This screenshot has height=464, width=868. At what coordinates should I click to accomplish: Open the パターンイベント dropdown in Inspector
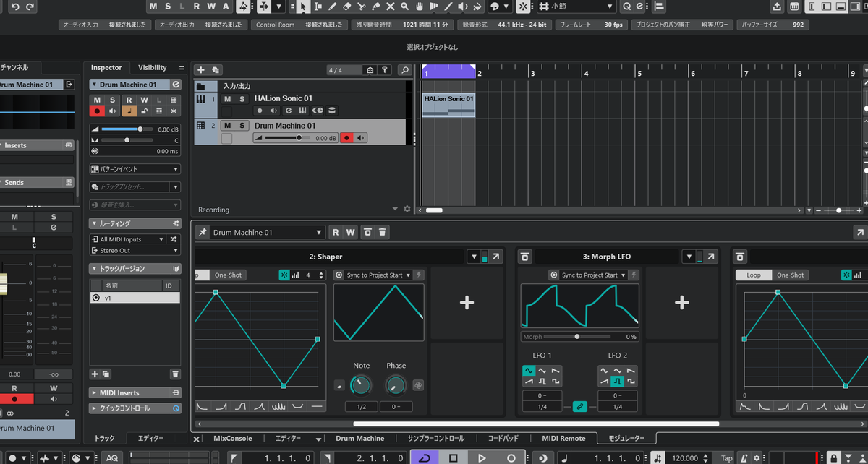click(x=135, y=168)
